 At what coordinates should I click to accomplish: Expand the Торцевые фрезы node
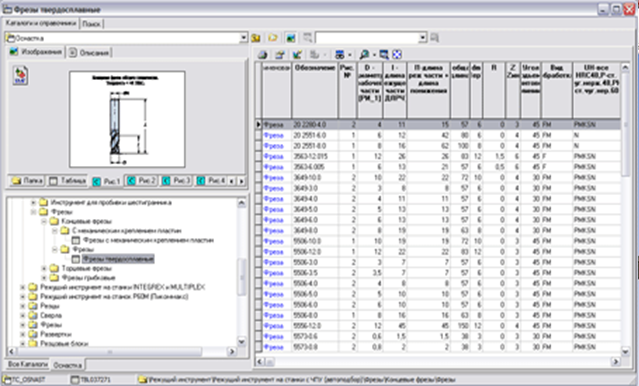pyautogui.click(x=44, y=268)
